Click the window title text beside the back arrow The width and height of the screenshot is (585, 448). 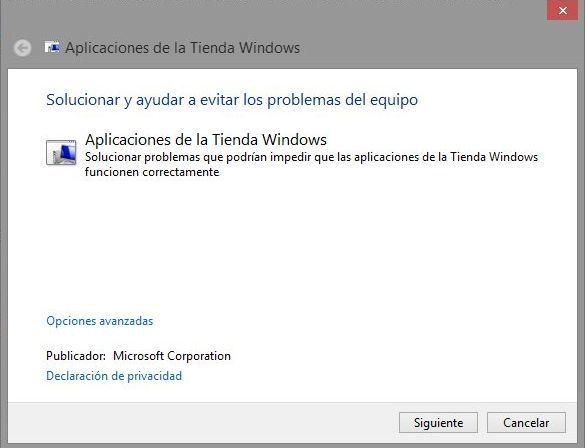tap(182, 48)
